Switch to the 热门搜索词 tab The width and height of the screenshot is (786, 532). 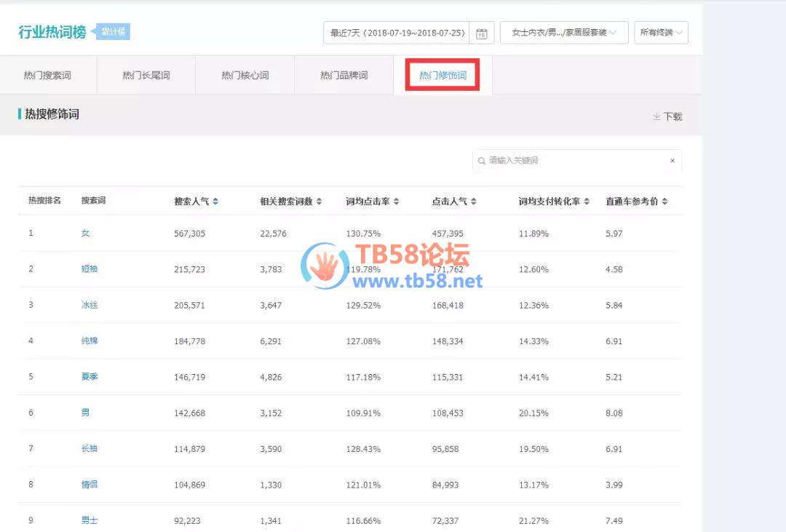48,76
